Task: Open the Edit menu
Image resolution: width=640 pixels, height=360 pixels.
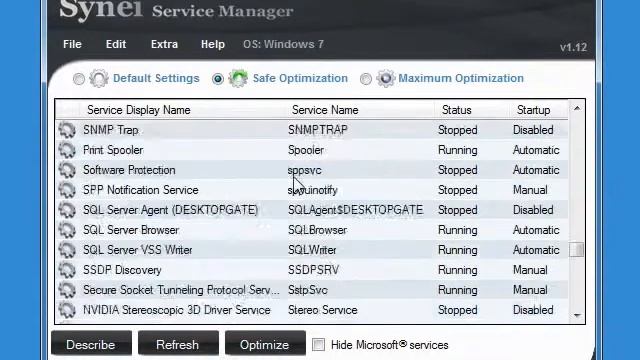Action: 116,44
